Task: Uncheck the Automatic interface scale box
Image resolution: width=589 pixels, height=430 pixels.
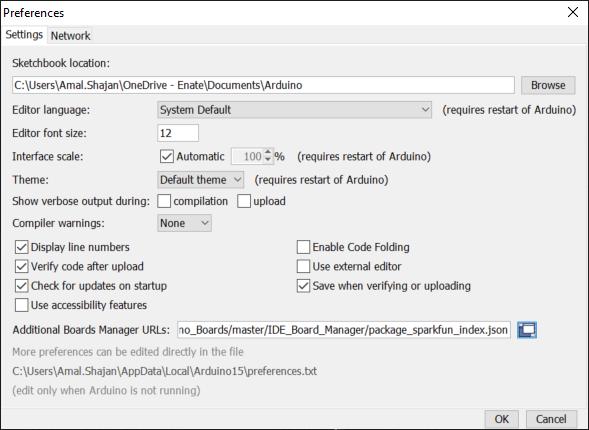Action: point(166,156)
